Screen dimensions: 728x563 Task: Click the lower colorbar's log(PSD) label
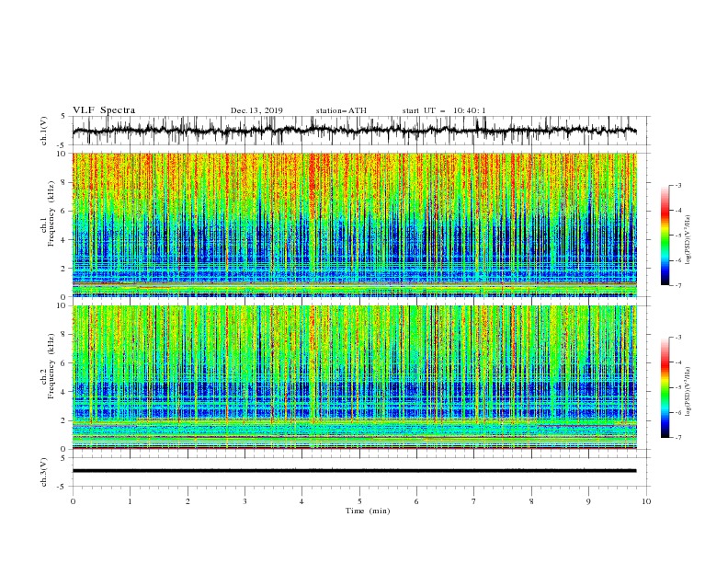pyautogui.click(x=688, y=391)
